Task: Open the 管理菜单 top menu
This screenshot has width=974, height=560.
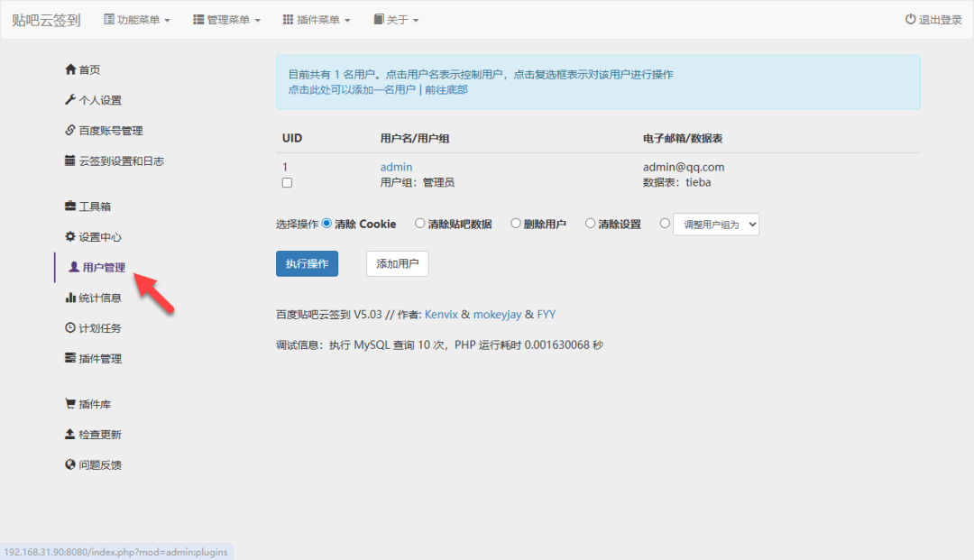Action: [x=226, y=20]
